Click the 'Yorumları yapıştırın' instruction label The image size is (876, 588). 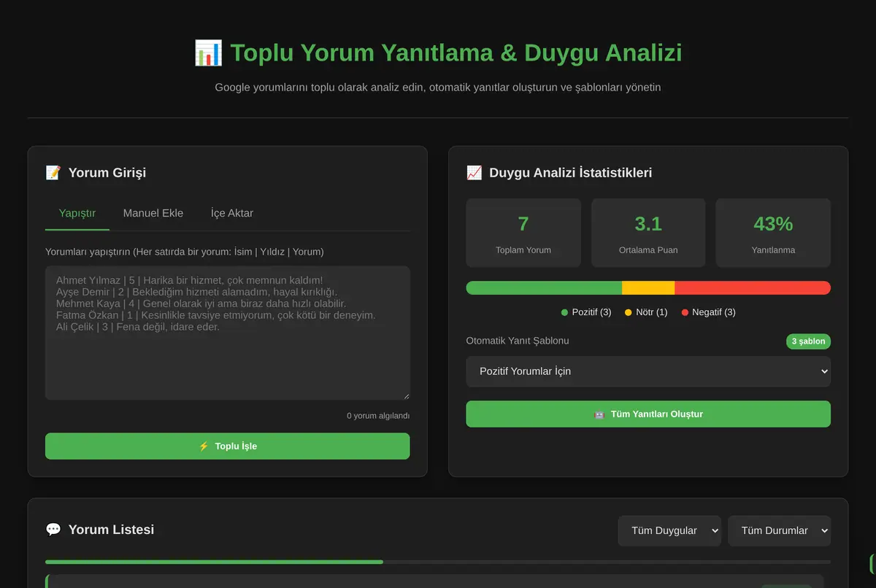185,252
